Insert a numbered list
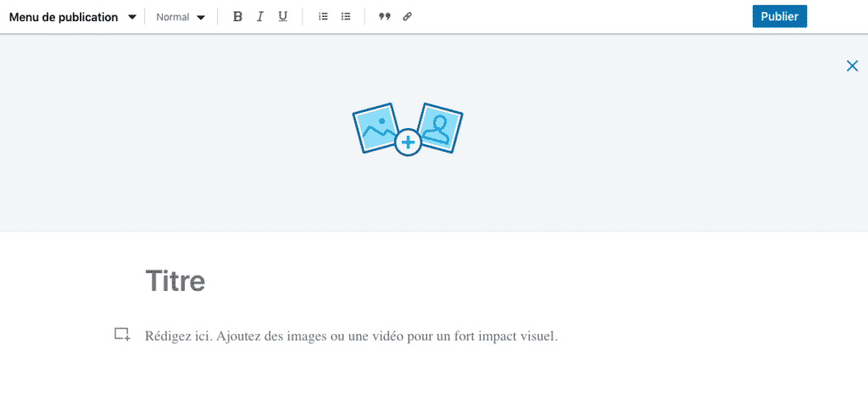The width and height of the screenshot is (868, 419). click(323, 17)
